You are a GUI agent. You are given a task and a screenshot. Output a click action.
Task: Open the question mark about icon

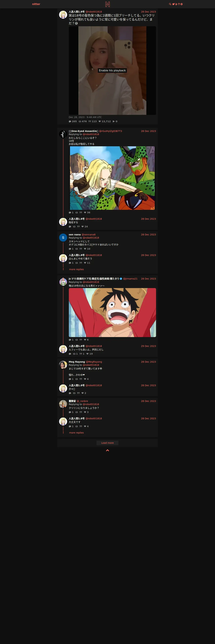(x=179, y=4)
